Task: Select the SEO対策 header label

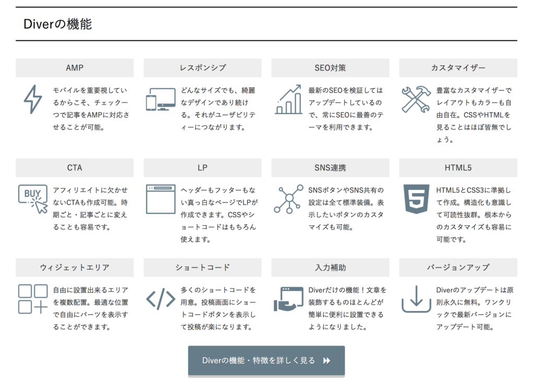Action: pyautogui.click(x=330, y=67)
